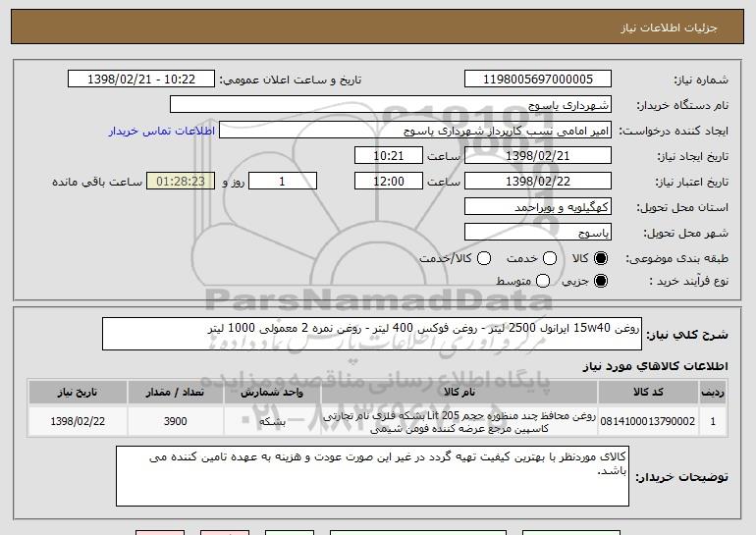Click the row number cell 1
Viewport: 756px width, 535px height.
[713, 422]
